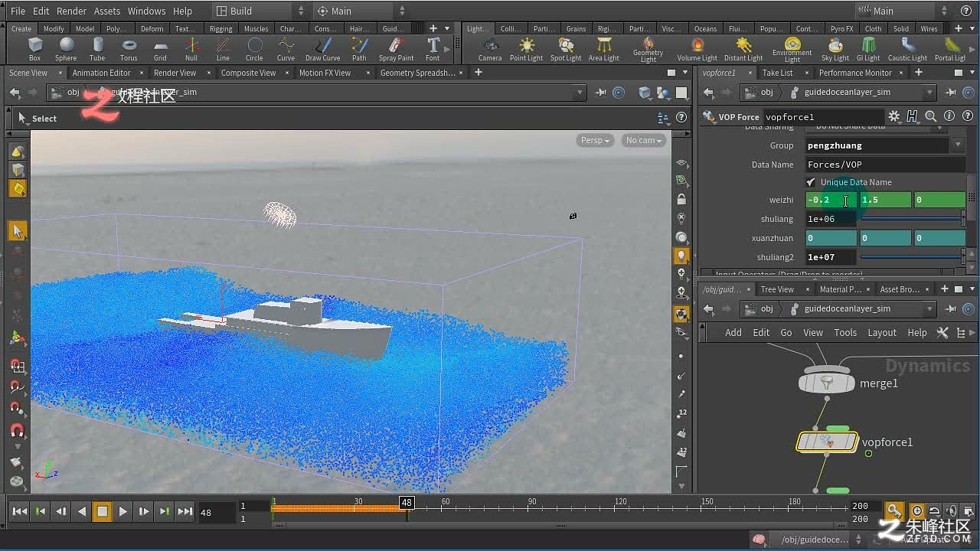Click the Data Name input field
The image size is (980, 551).
885,165
